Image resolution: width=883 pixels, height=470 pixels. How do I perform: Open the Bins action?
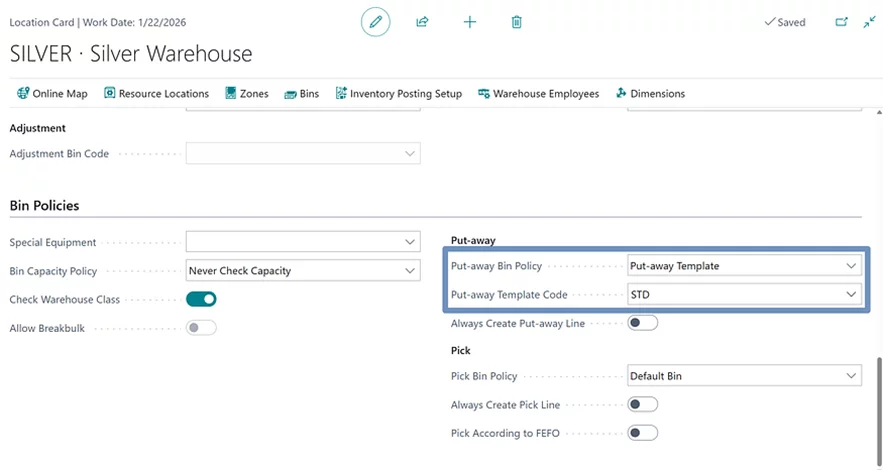click(302, 93)
